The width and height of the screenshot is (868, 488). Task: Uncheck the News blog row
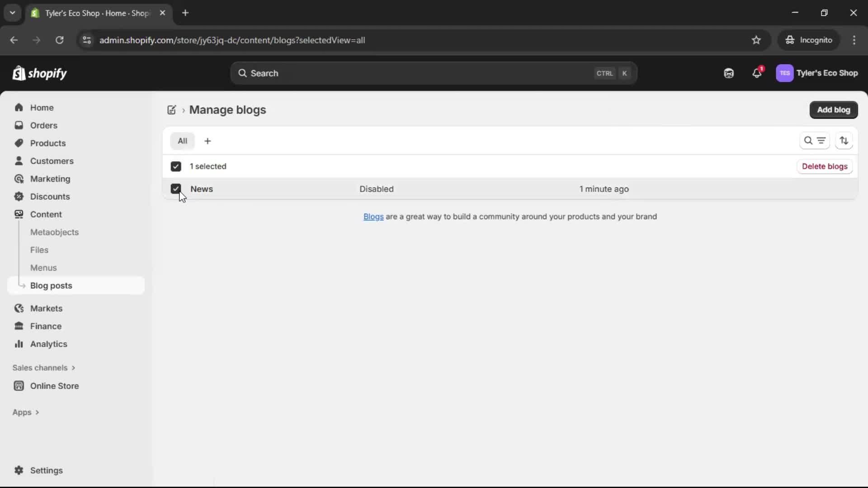(x=176, y=189)
